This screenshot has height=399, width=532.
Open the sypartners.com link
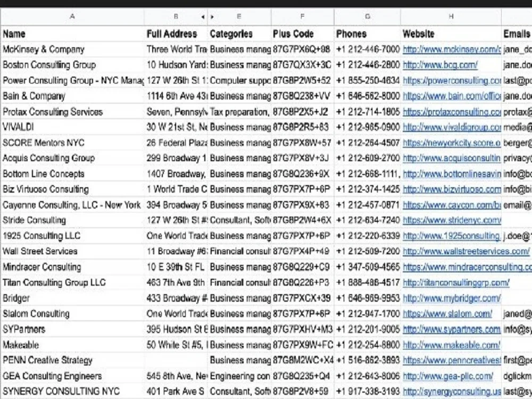[x=452, y=329]
